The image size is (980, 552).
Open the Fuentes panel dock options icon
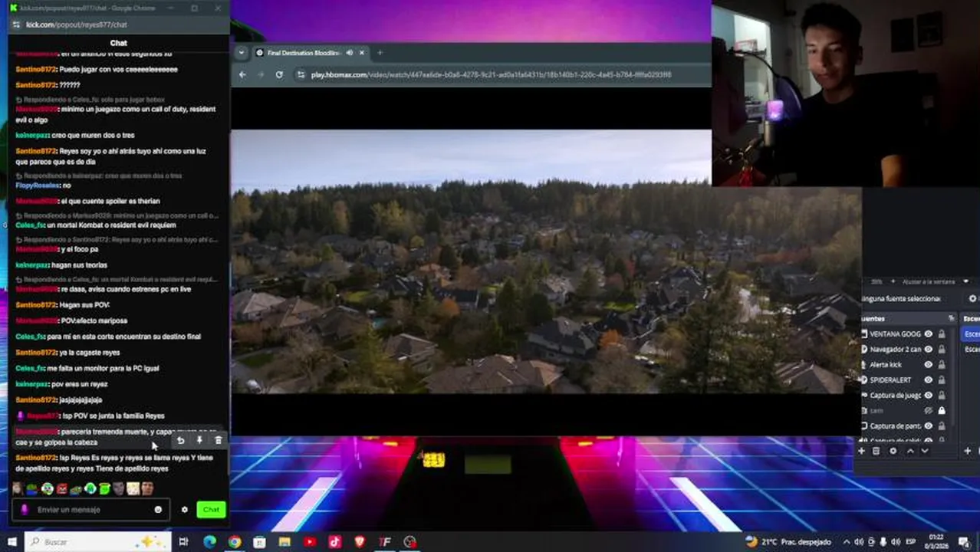click(951, 318)
